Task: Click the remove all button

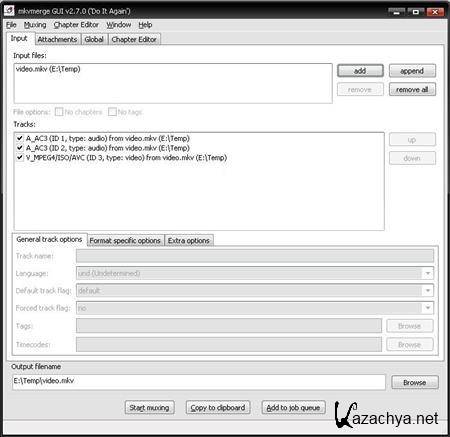Action: coord(412,89)
